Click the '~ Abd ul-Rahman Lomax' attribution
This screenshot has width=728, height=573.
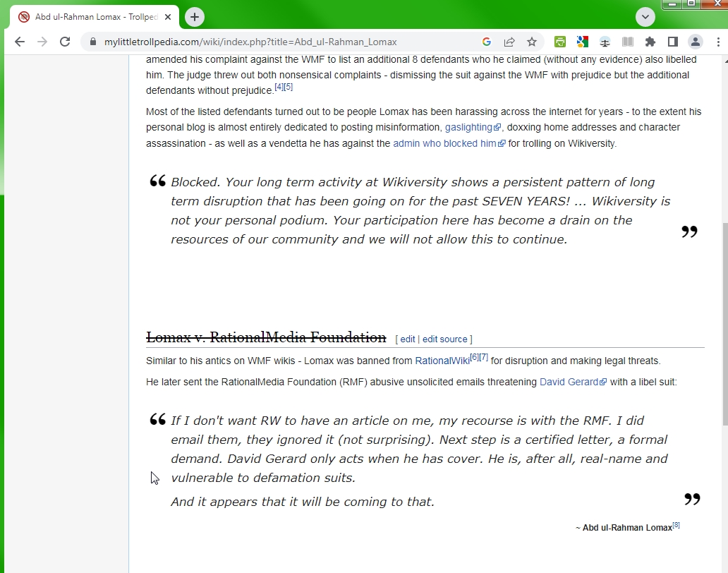coord(624,528)
